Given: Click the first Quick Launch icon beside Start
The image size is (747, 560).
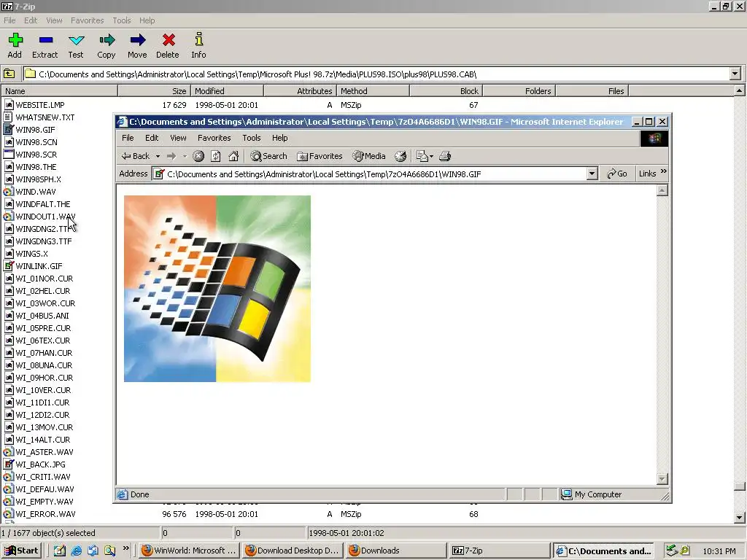Looking at the screenshot, I should (60, 551).
